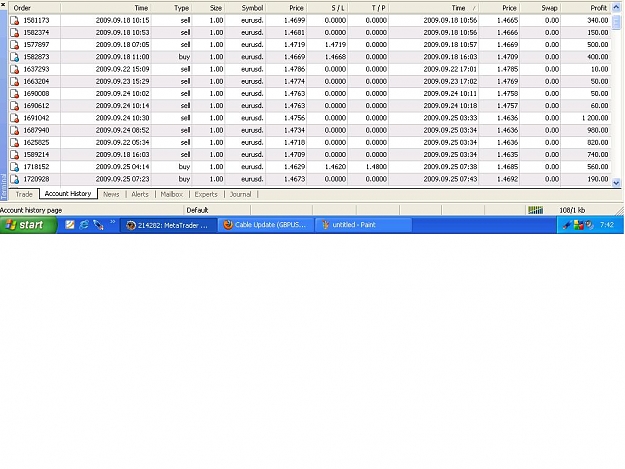This screenshot has width=625, height=469.
Task: Open the Journal tab
Action: [240, 194]
